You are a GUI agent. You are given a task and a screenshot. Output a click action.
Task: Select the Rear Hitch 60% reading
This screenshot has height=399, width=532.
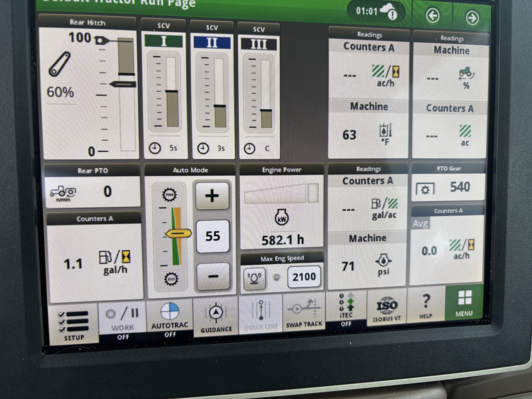pos(60,92)
